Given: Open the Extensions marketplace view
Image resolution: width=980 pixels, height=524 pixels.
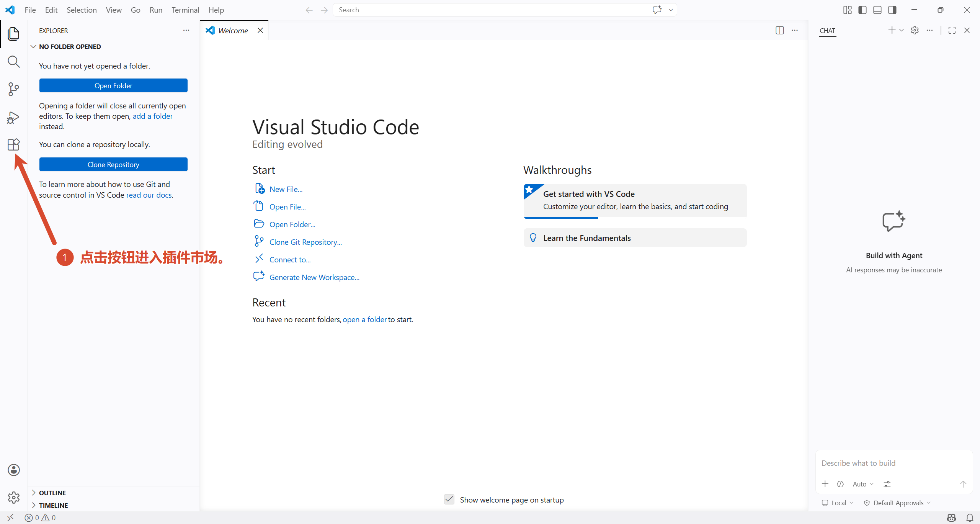Looking at the screenshot, I should (13, 144).
